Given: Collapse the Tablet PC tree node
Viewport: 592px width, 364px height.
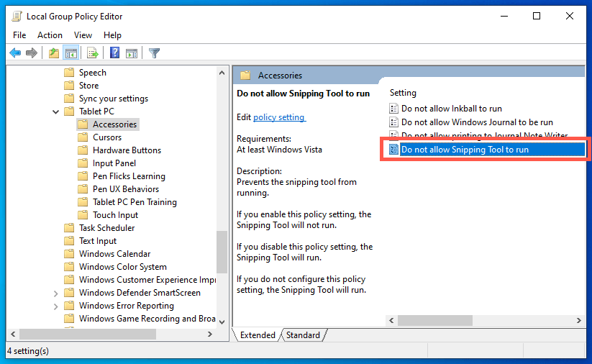Looking at the screenshot, I should pos(56,112).
